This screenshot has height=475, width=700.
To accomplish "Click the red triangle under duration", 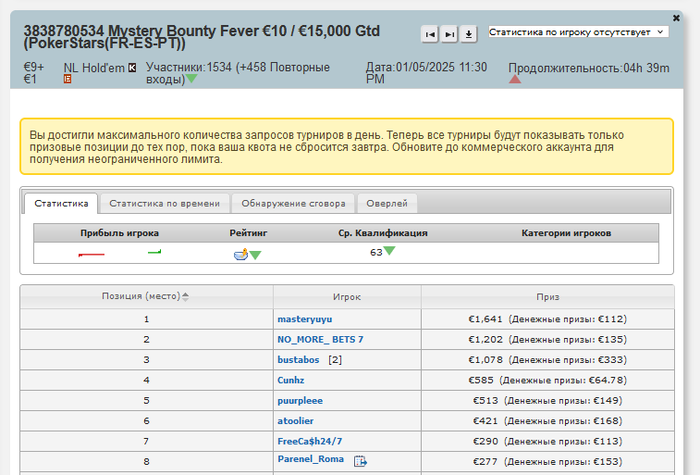I will [x=515, y=79].
